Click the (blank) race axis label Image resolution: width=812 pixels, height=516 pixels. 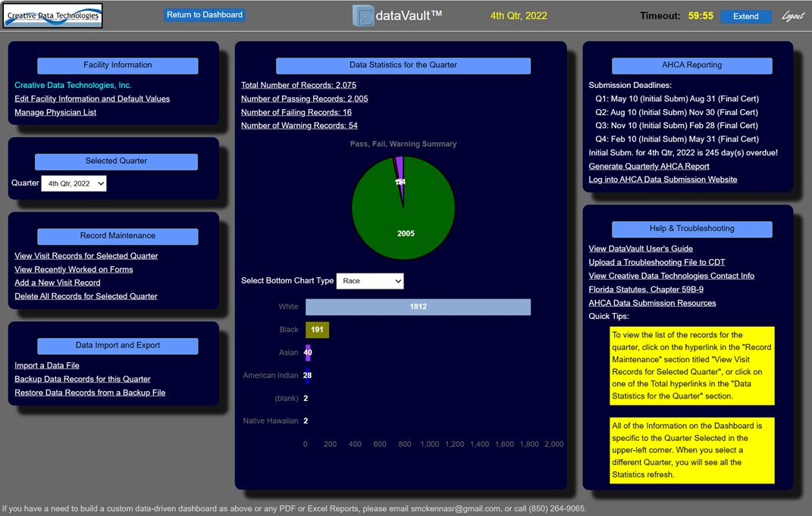coord(287,398)
